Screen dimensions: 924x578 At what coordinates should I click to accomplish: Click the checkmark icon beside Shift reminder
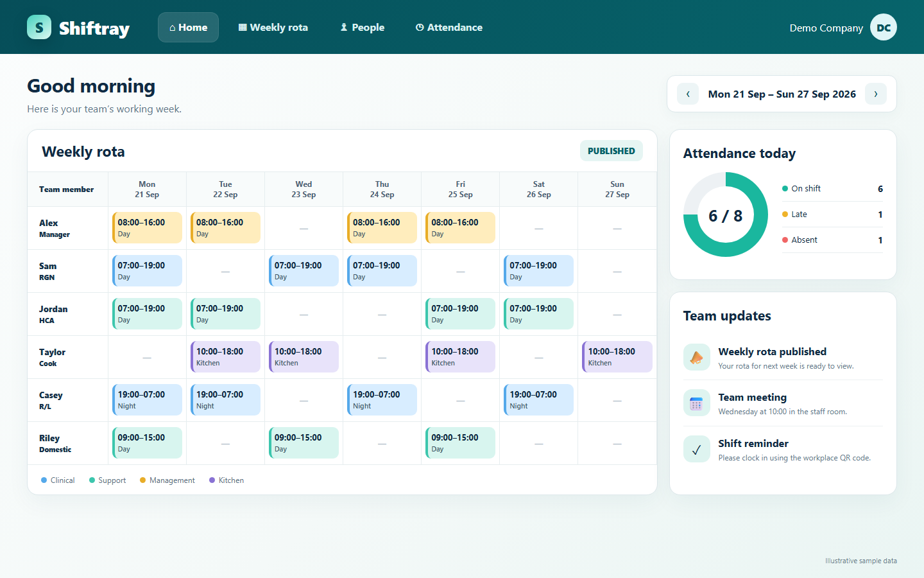(697, 450)
